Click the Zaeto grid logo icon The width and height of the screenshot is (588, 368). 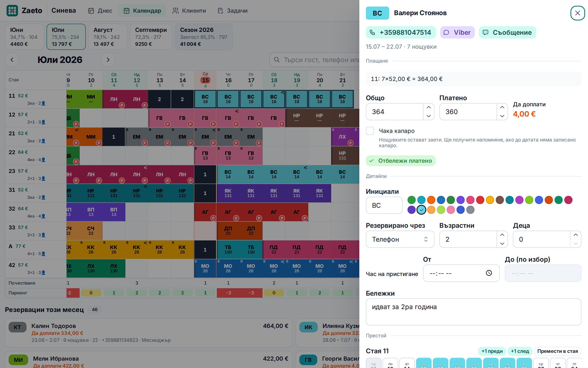point(12,10)
